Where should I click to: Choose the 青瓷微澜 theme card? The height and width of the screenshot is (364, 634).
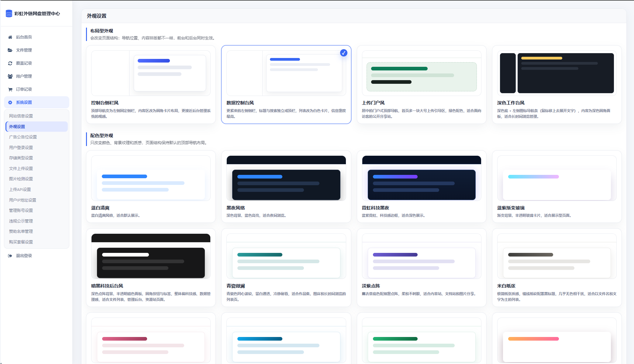(x=286, y=267)
